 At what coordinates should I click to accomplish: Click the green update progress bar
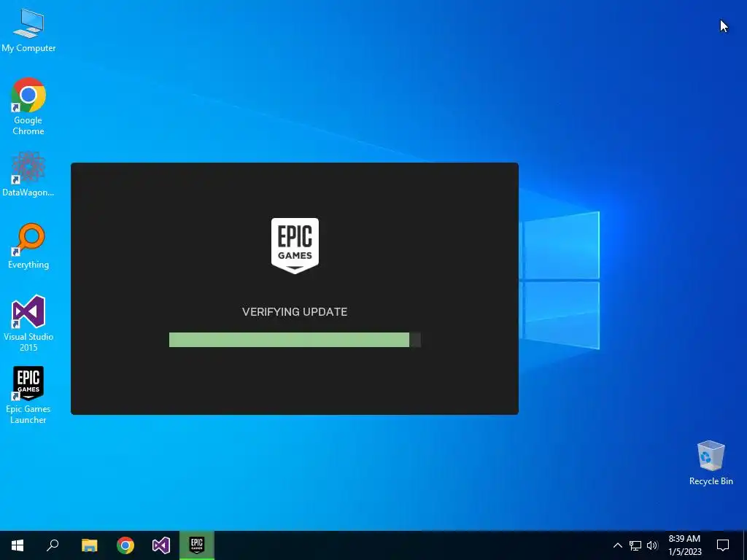coord(295,340)
